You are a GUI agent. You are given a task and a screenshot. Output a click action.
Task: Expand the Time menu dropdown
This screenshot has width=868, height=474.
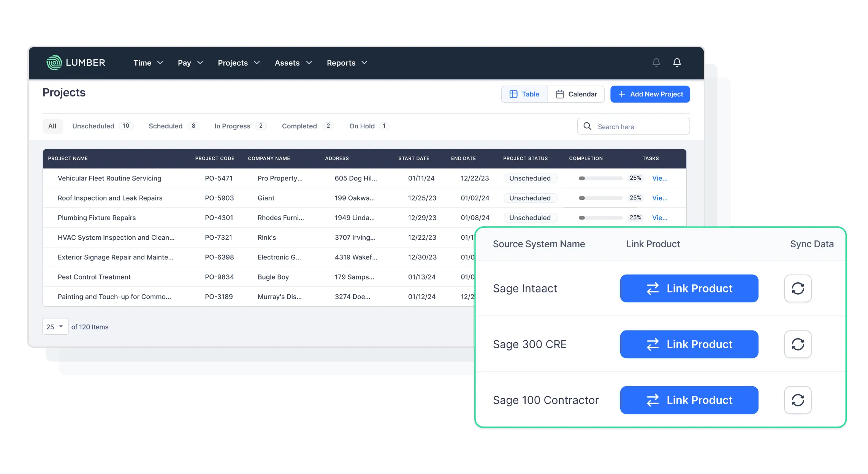click(x=148, y=63)
